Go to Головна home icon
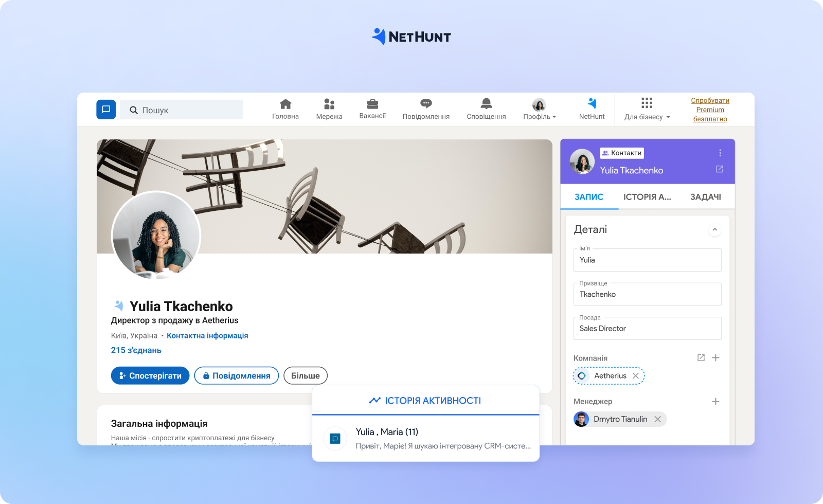Image resolution: width=823 pixels, height=504 pixels. tap(285, 104)
